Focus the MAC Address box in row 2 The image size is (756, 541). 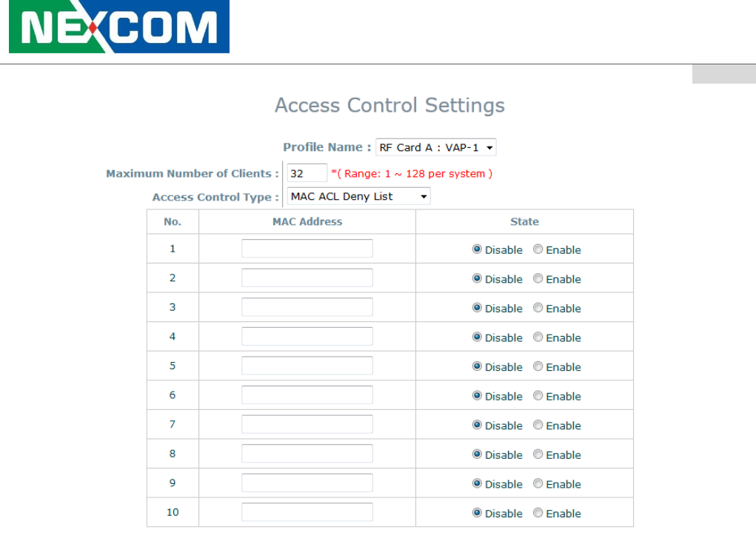[x=307, y=278]
